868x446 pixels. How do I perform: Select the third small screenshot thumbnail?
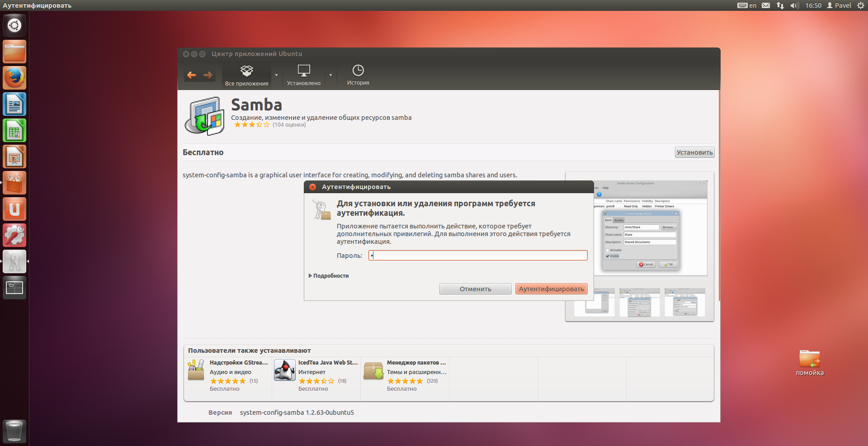pos(685,302)
